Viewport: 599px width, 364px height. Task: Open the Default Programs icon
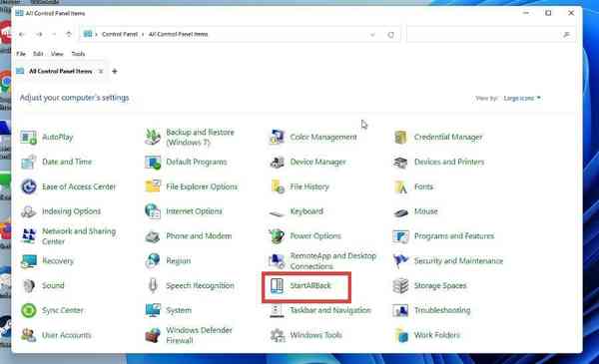tap(153, 162)
